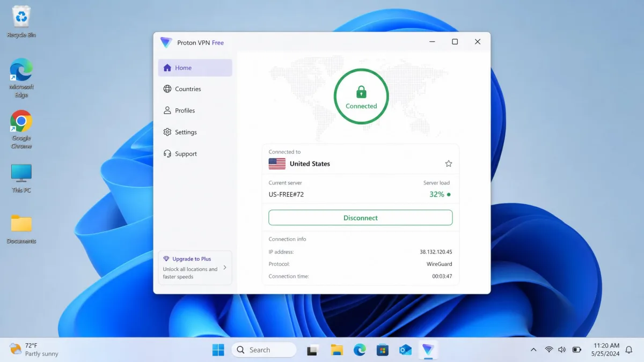Click the Support headset icon
This screenshot has width=644, height=362.
click(167, 154)
